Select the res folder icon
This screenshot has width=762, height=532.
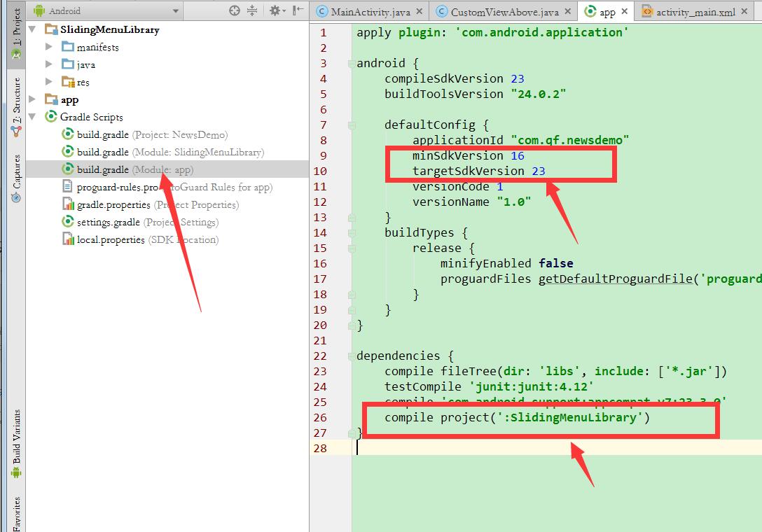click(x=68, y=82)
